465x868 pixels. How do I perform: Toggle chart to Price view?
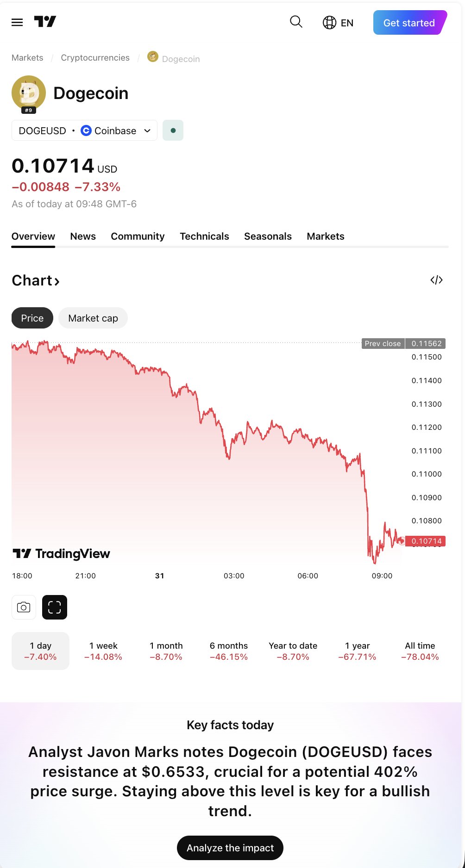pyautogui.click(x=32, y=318)
